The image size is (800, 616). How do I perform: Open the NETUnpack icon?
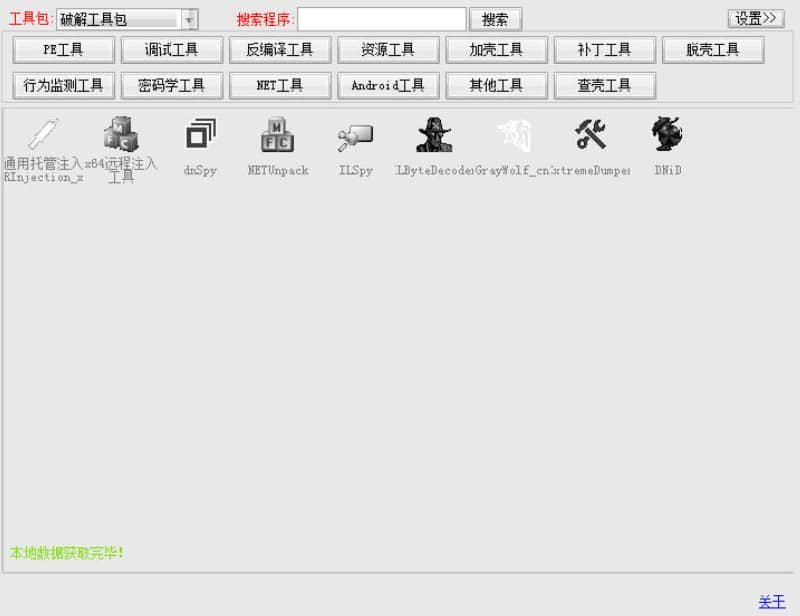(278, 135)
